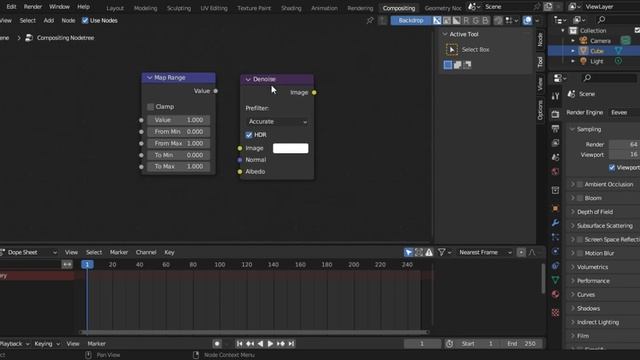
Task: Show the backdrop Blue channel
Action: pos(485,20)
